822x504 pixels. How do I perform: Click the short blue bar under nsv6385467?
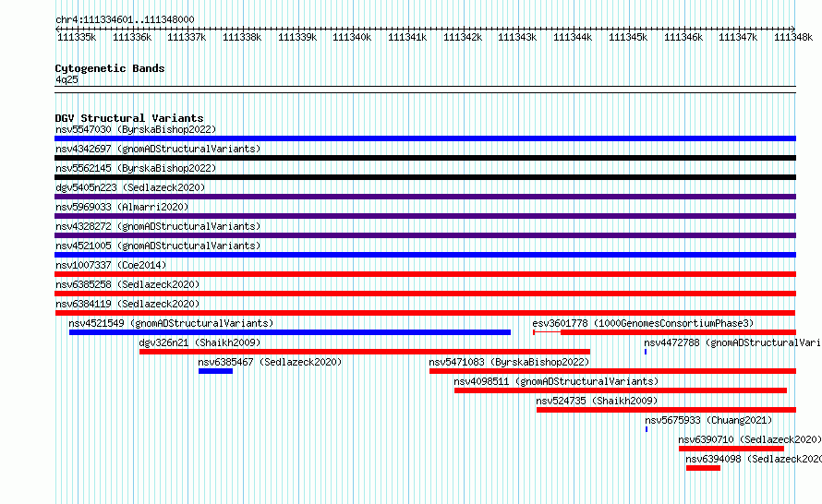(x=215, y=371)
